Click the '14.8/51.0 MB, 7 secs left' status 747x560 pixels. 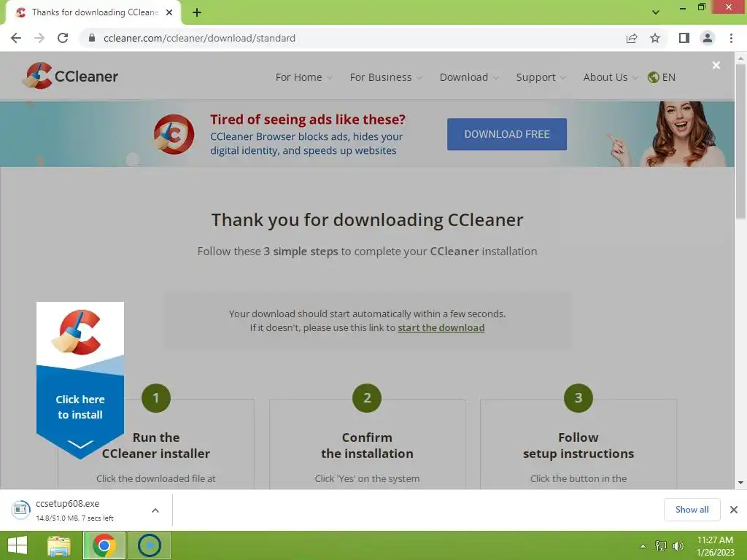tap(75, 518)
